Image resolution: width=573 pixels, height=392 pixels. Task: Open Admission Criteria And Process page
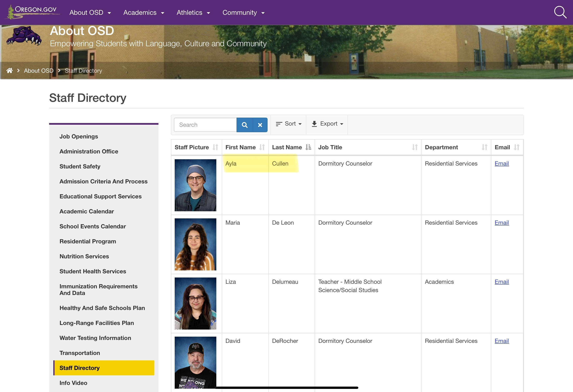pyautogui.click(x=103, y=182)
